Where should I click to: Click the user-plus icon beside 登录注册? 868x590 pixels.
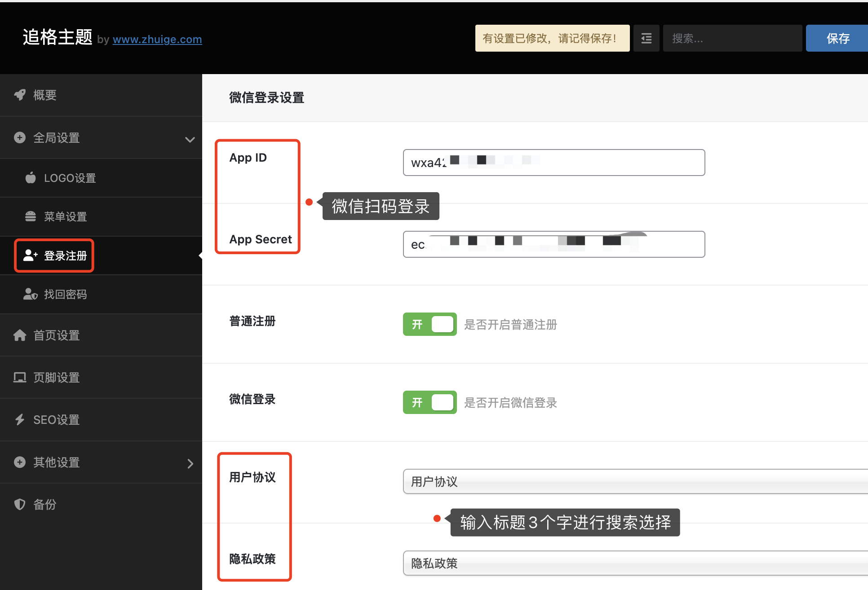31,255
